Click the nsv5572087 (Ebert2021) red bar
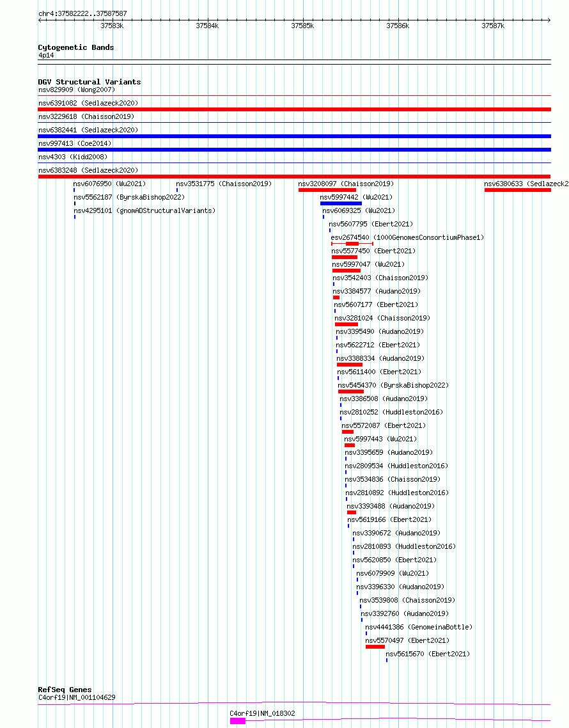Image resolution: width=569 pixels, height=728 pixels. (348, 432)
